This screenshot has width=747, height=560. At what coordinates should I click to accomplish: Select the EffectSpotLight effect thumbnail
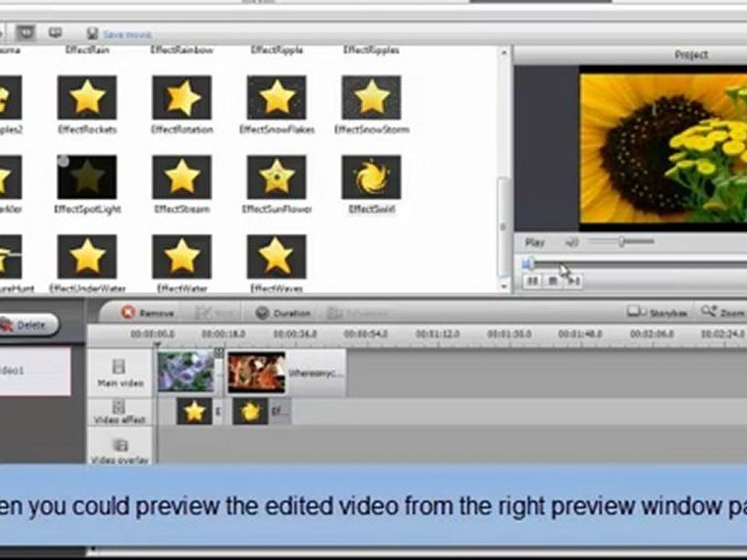[86, 177]
